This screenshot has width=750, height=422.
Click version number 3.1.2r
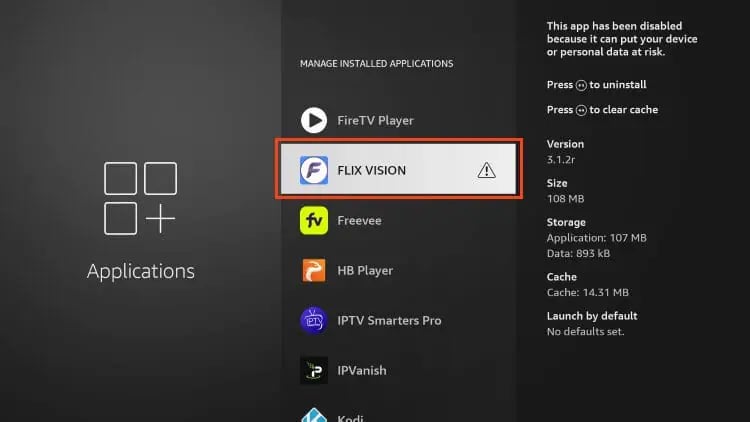(561, 159)
